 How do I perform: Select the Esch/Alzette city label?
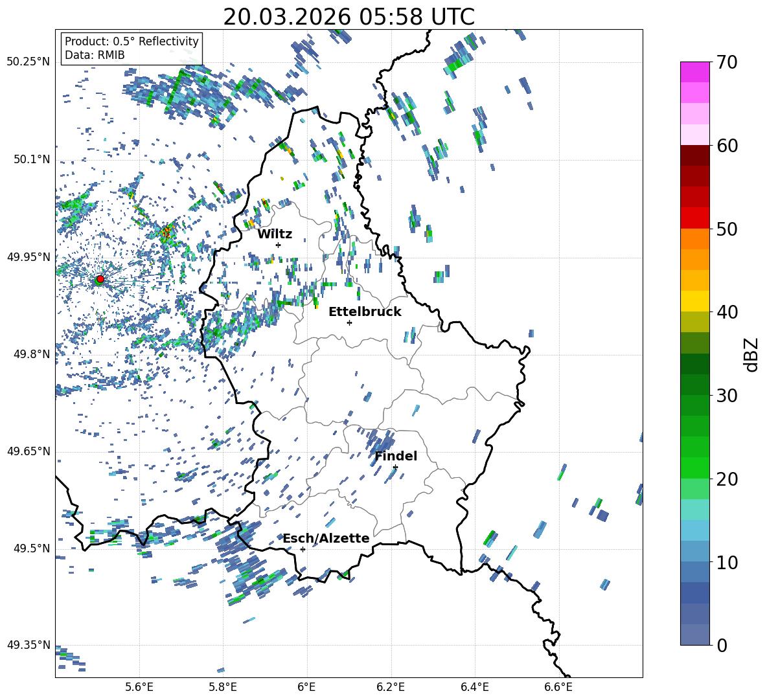[326, 538]
